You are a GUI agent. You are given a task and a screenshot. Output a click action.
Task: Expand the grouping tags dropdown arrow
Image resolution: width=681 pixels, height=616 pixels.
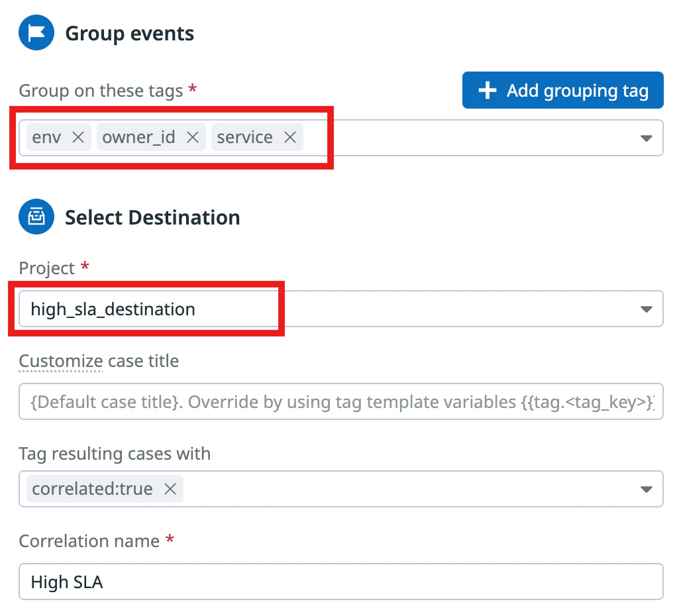pyautogui.click(x=647, y=138)
